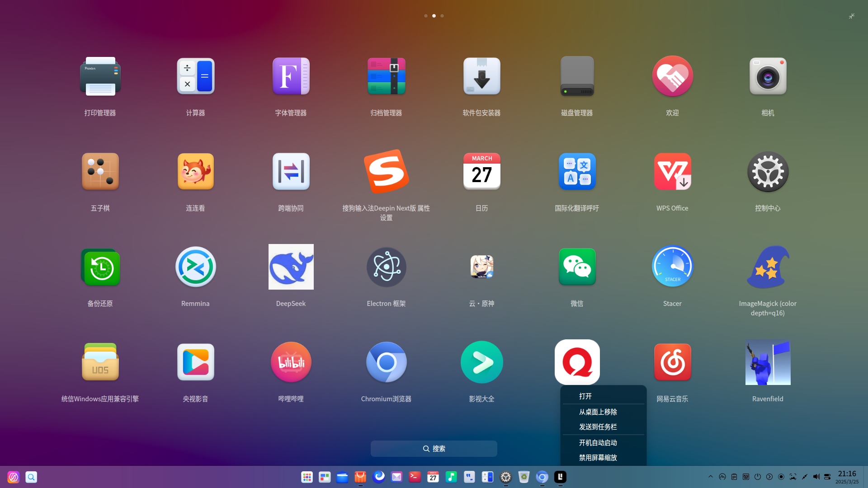Launch the 相机 camera app
The image size is (868, 488).
click(x=768, y=76)
